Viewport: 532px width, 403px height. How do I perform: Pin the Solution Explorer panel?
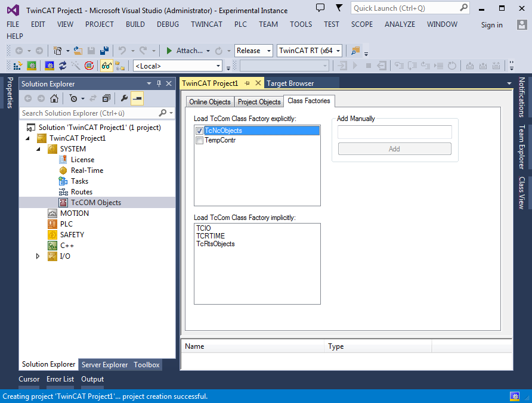click(159, 83)
